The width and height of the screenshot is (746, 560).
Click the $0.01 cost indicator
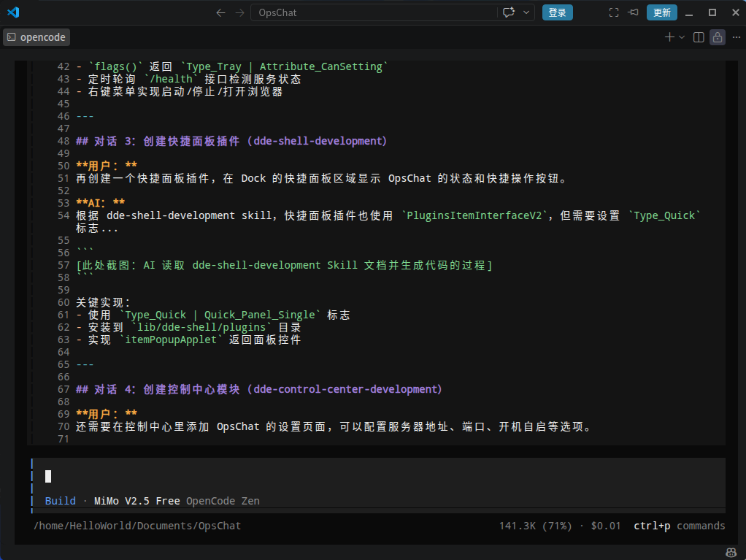tap(606, 526)
